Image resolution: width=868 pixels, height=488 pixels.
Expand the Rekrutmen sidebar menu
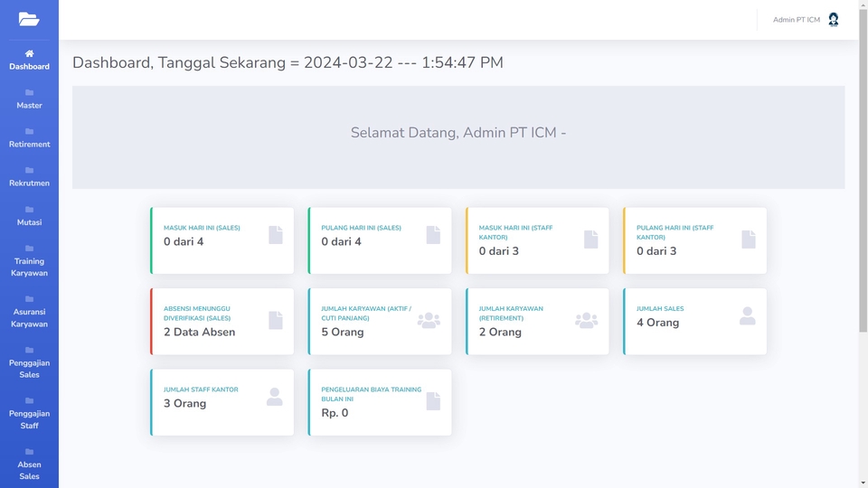(29, 176)
